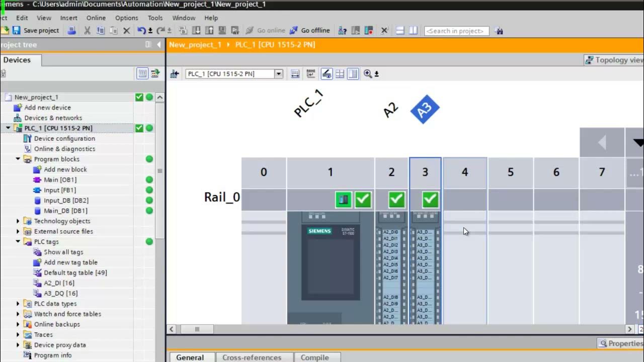Open the Online menu

pos(96,18)
